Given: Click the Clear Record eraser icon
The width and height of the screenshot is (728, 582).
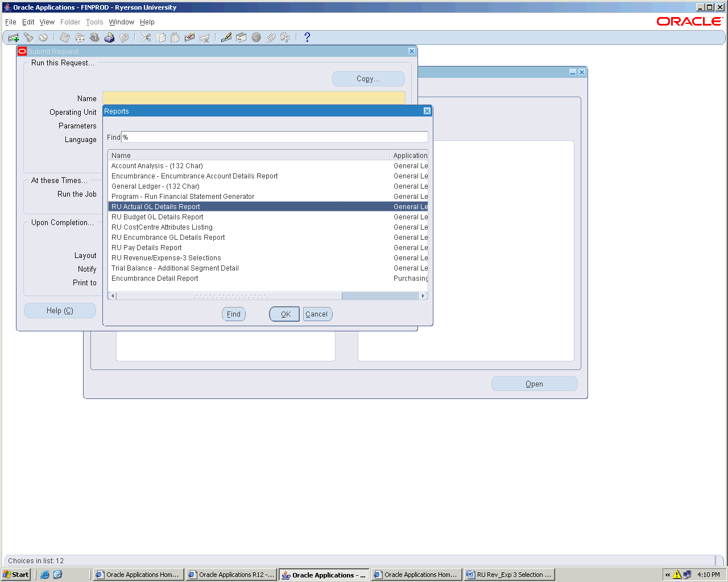Looking at the screenshot, I should 190,38.
